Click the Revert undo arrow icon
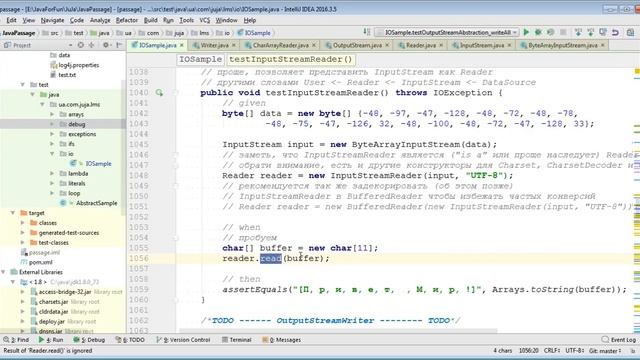 click(616, 32)
